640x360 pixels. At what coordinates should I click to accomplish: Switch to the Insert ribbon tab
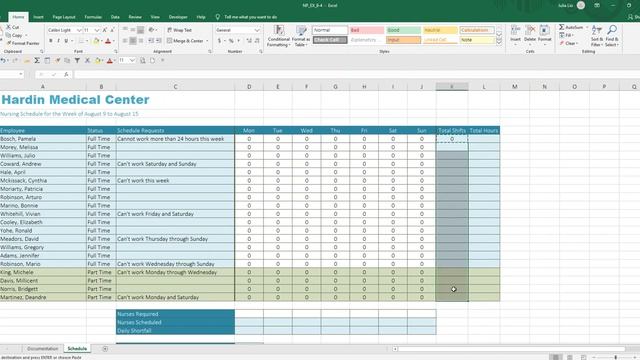click(x=38, y=17)
